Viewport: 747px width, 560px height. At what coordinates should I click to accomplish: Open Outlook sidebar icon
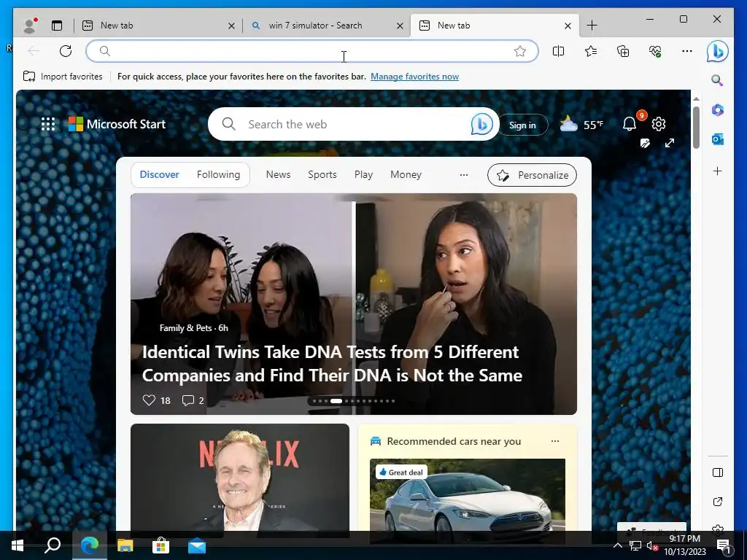[718, 139]
